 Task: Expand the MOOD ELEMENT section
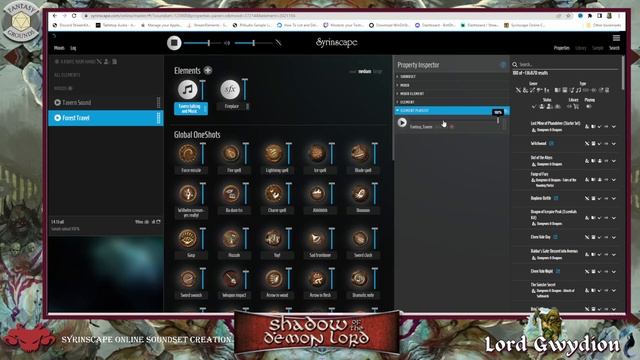(451, 93)
